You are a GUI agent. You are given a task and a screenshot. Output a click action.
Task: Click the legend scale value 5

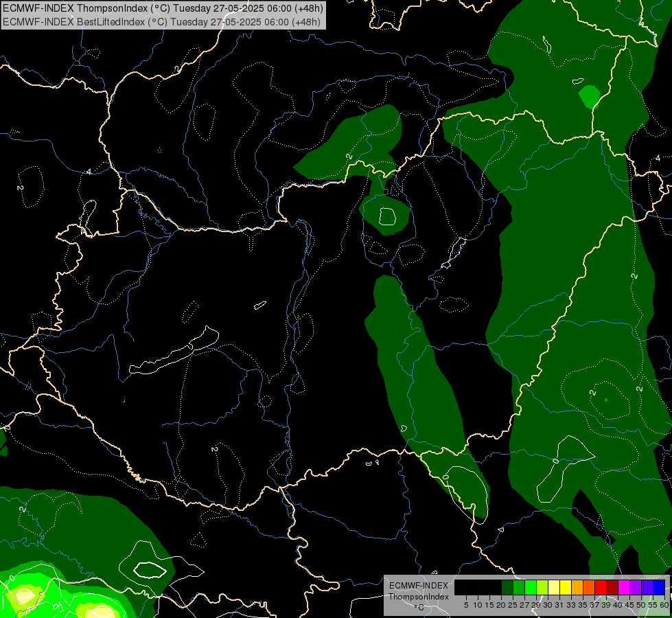[466, 605]
